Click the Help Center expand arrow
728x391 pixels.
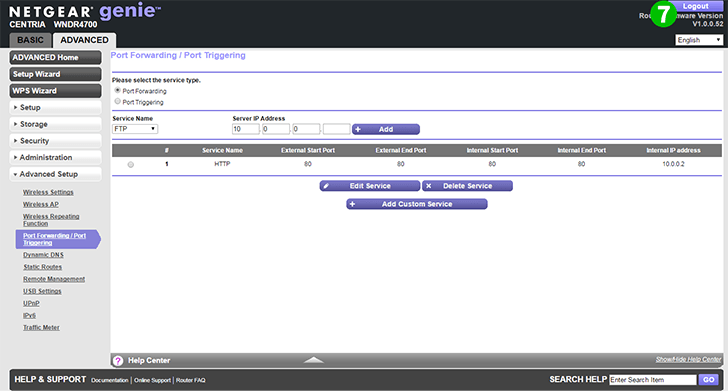coord(314,360)
